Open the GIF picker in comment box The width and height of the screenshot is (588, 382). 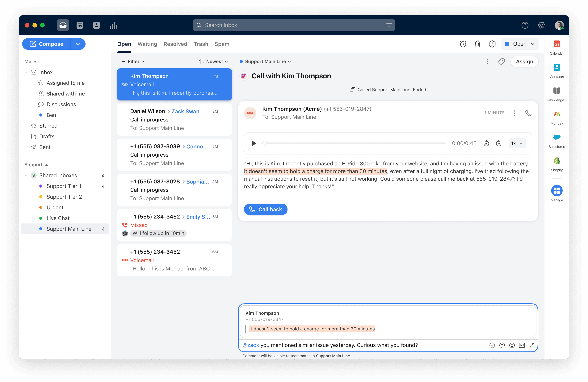(x=522, y=345)
